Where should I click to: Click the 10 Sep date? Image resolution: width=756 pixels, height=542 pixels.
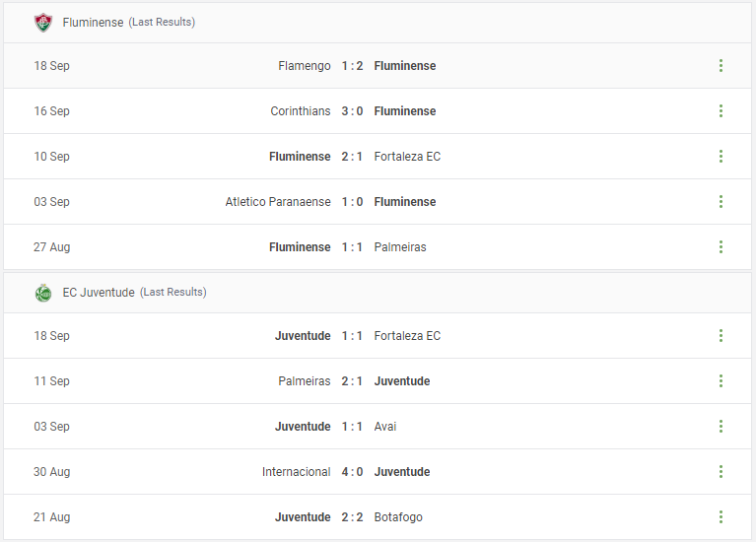click(51, 157)
